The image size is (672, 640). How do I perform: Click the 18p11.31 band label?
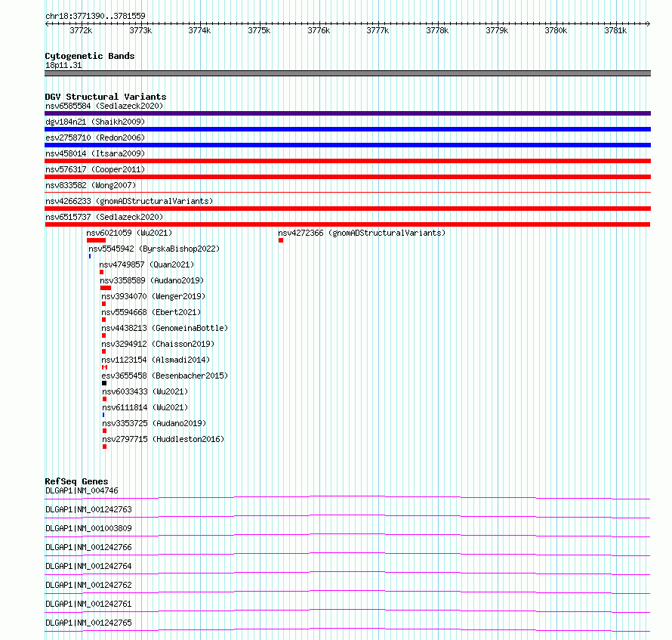coord(63,65)
